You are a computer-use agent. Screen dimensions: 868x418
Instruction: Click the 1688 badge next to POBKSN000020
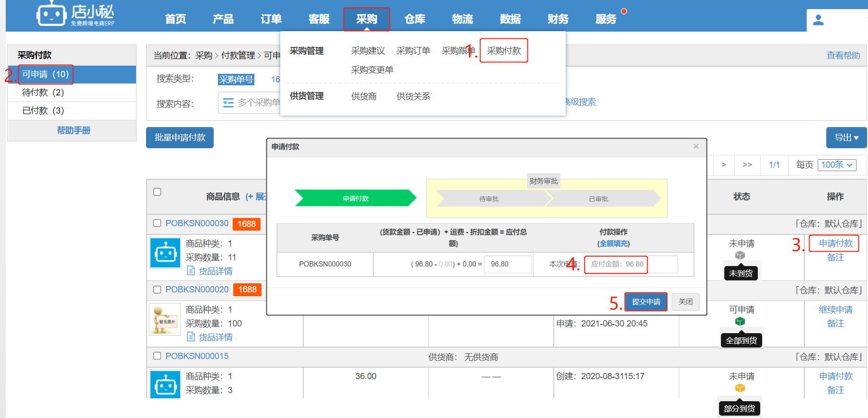point(247,290)
